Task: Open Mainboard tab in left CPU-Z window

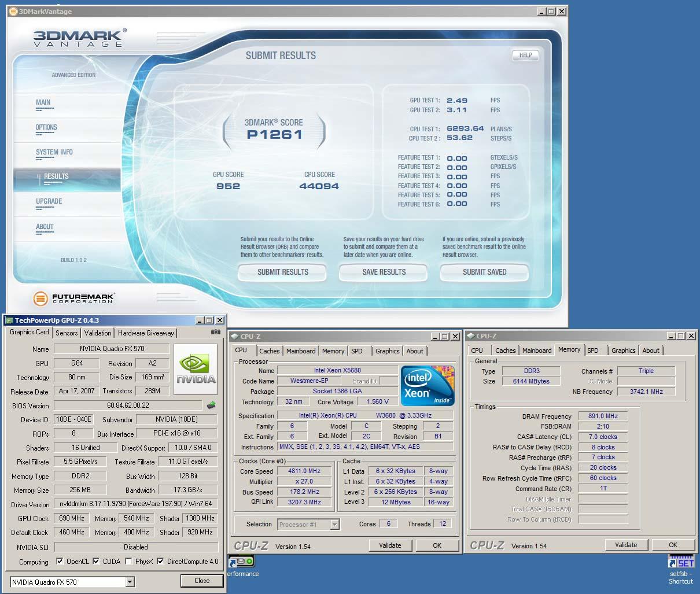Action: tap(301, 351)
